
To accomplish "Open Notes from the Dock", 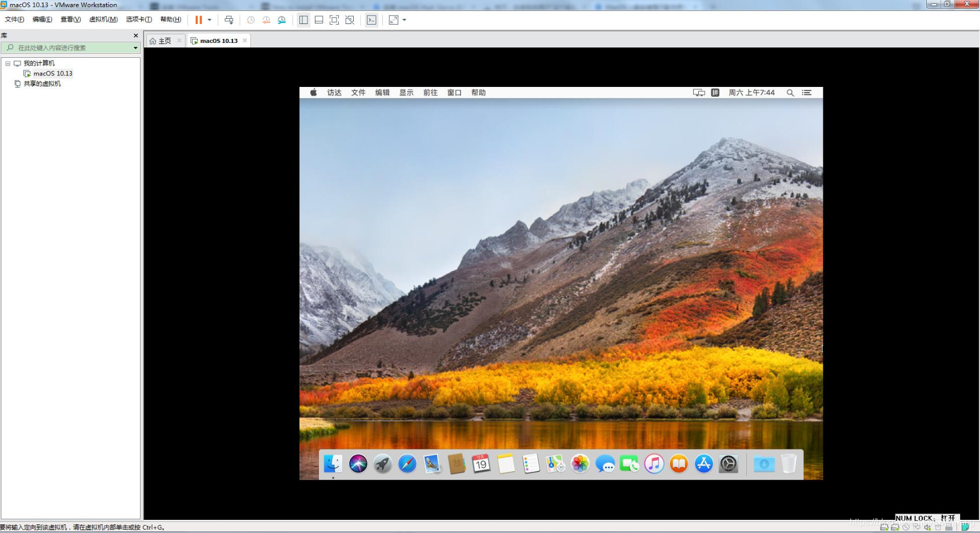I will coord(506,464).
